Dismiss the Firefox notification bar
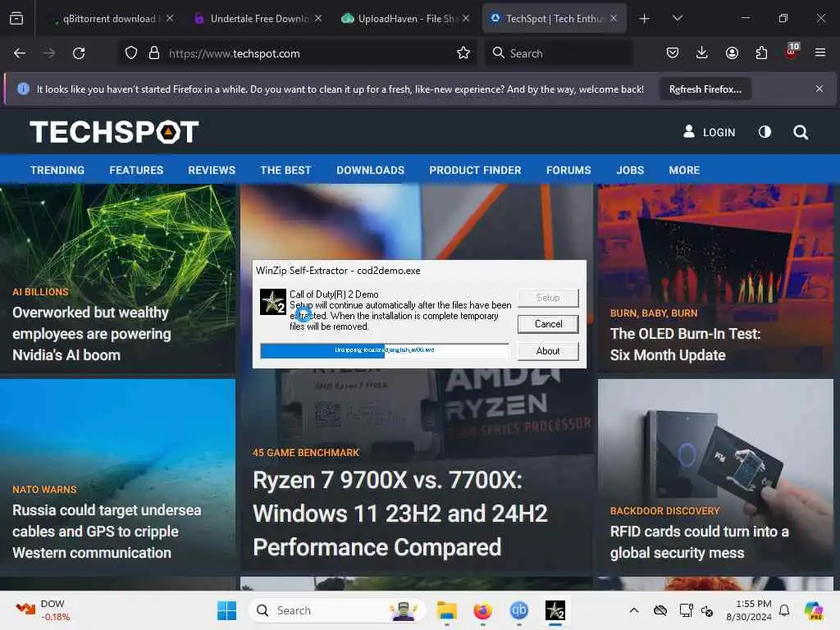 819,89
